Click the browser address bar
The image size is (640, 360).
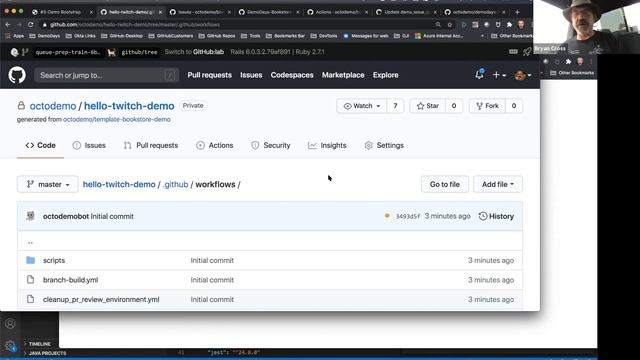tap(237, 24)
